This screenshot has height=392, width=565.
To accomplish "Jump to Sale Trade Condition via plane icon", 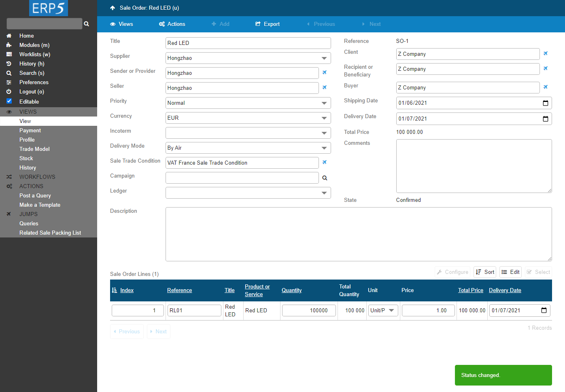I will 324,162.
